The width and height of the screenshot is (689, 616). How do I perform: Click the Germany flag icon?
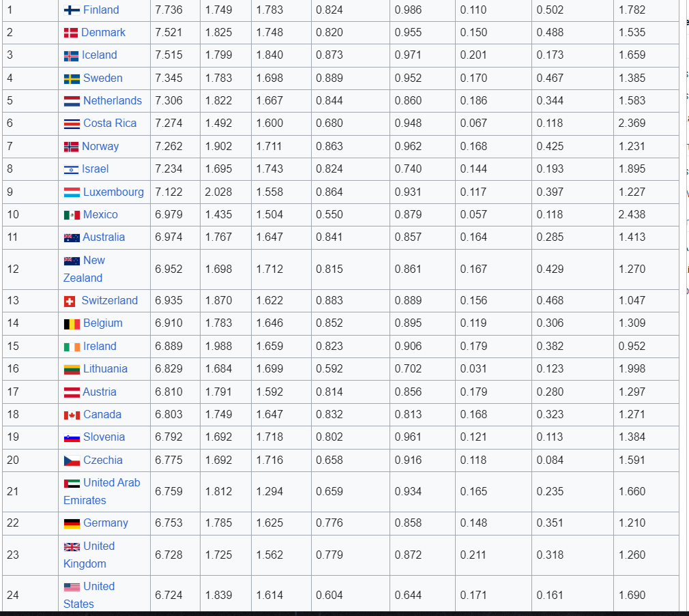[x=72, y=523]
